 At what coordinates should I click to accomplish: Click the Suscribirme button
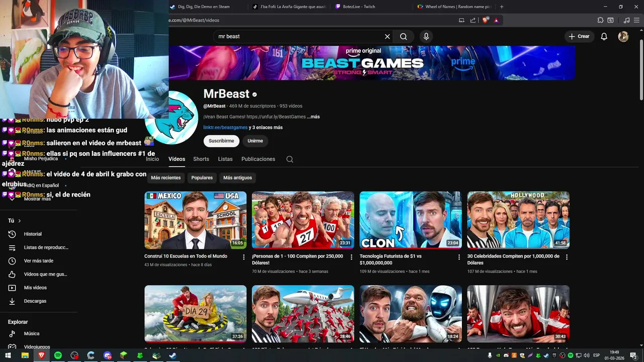(x=221, y=141)
